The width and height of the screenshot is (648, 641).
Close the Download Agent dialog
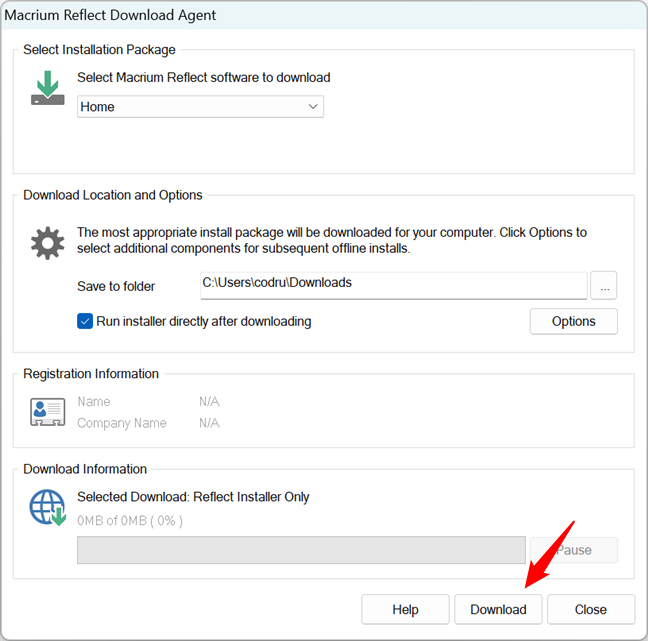pyautogui.click(x=590, y=609)
